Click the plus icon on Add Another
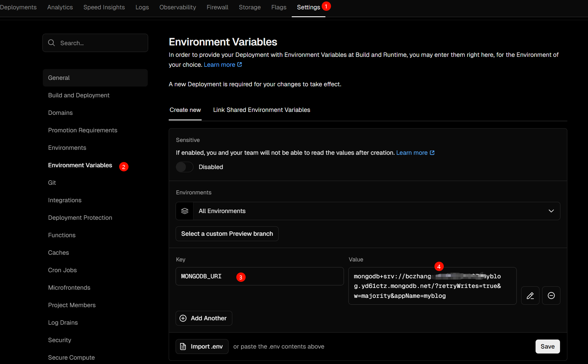This screenshot has width=588, height=364. pyautogui.click(x=183, y=318)
